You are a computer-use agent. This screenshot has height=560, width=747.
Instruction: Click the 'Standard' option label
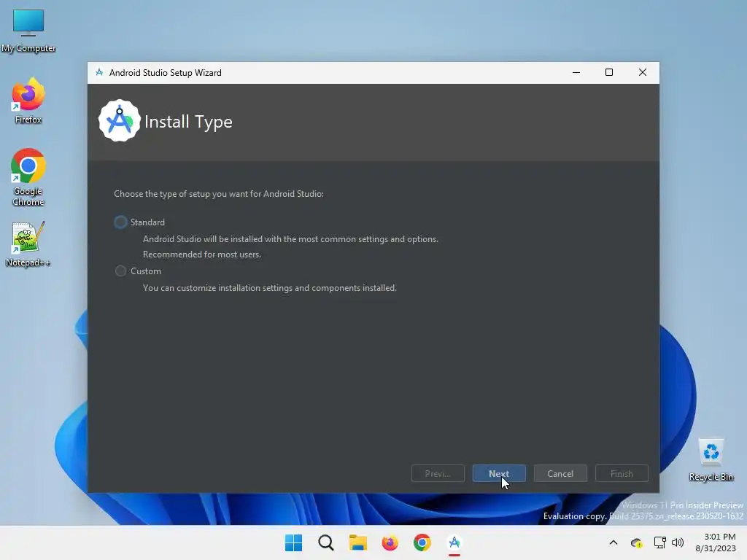pos(147,222)
